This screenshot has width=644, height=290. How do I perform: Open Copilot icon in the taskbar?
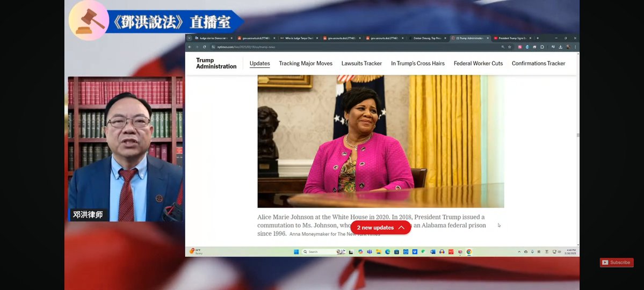(x=360, y=252)
